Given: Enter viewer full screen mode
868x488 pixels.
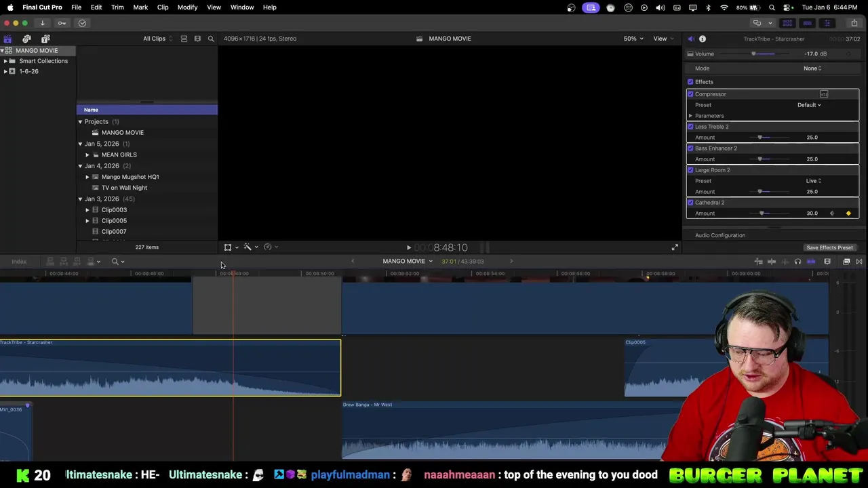Looking at the screenshot, I should [675, 247].
